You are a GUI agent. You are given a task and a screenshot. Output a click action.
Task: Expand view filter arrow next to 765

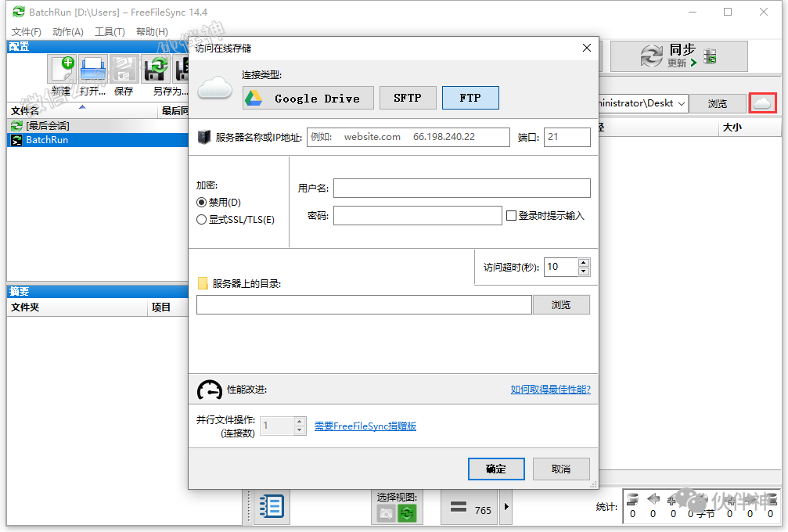click(x=506, y=508)
